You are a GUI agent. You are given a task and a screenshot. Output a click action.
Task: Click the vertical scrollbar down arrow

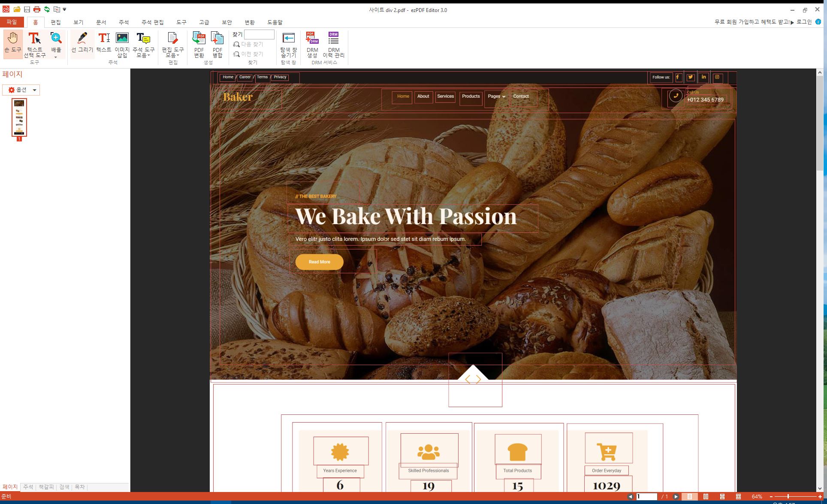(x=820, y=488)
